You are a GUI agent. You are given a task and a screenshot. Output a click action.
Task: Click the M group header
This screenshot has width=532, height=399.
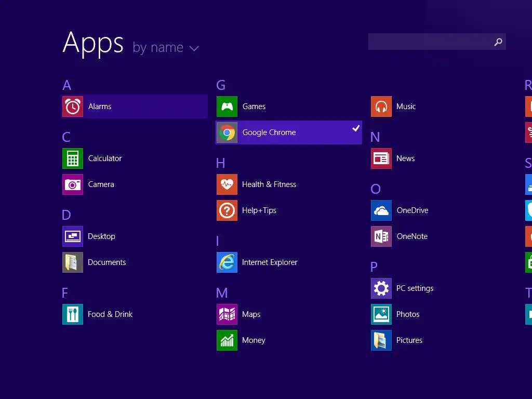point(222,293)
